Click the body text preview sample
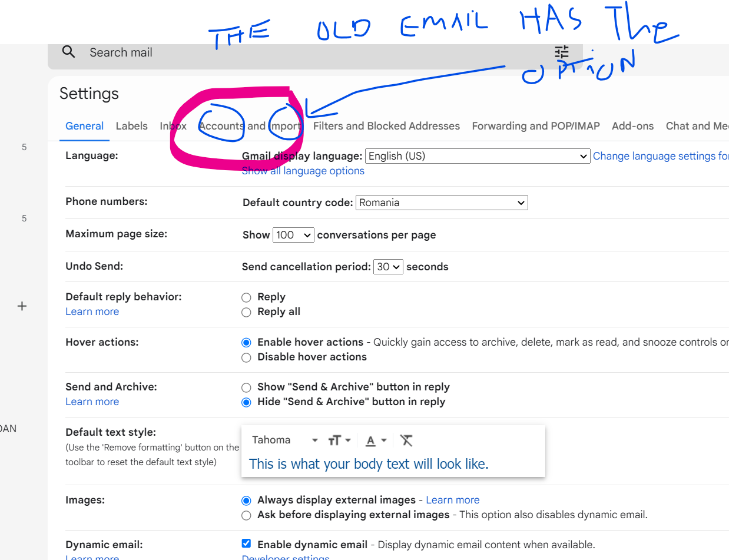Viewport: 729px width, 560px height. pyautogui.click(x=369, y=464)
